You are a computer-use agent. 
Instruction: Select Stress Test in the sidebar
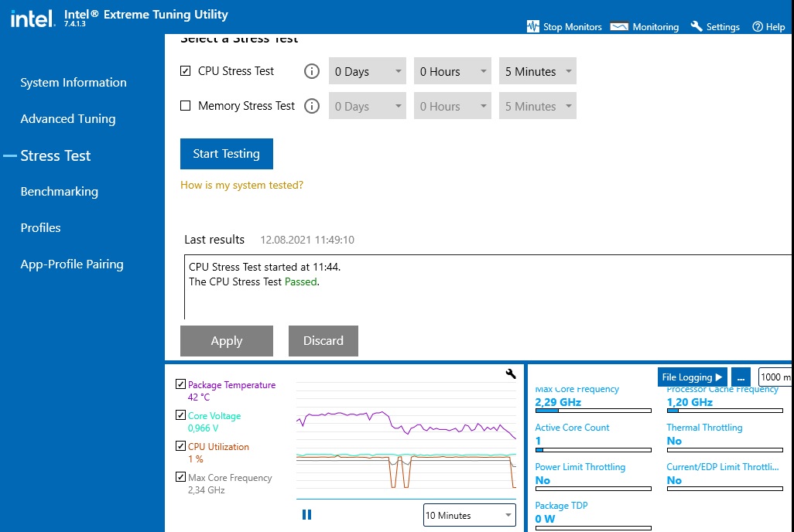55,155
